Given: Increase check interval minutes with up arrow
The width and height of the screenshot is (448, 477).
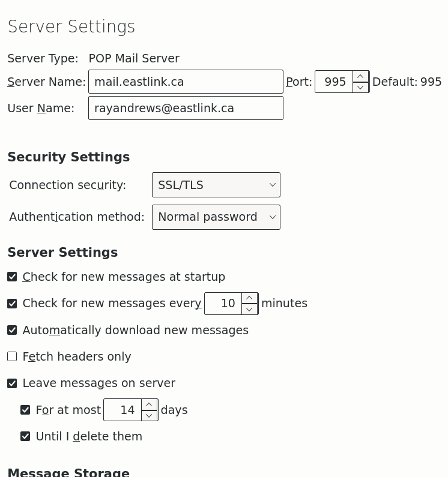Looking at the screenshot, I should click(249, 298).
